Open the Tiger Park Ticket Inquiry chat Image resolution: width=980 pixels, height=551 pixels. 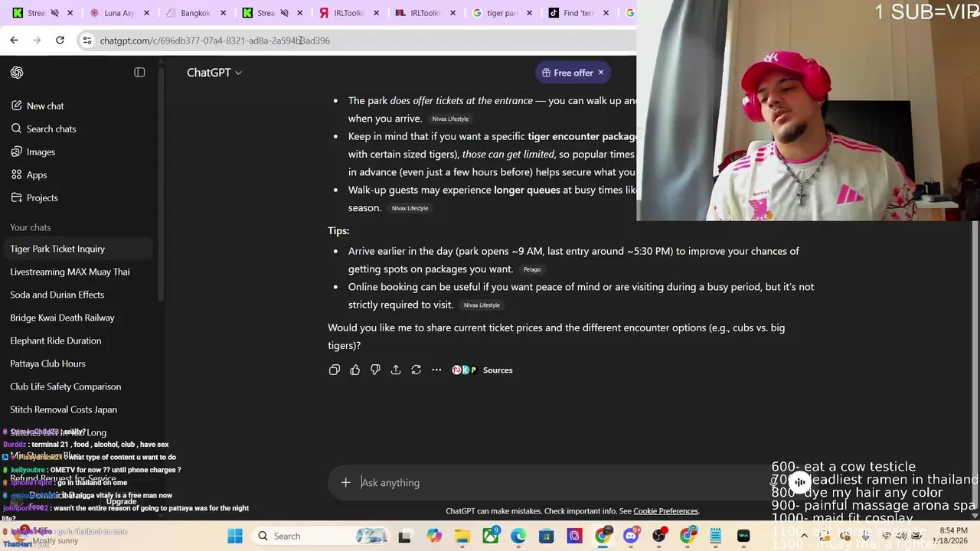pos(77,249)
